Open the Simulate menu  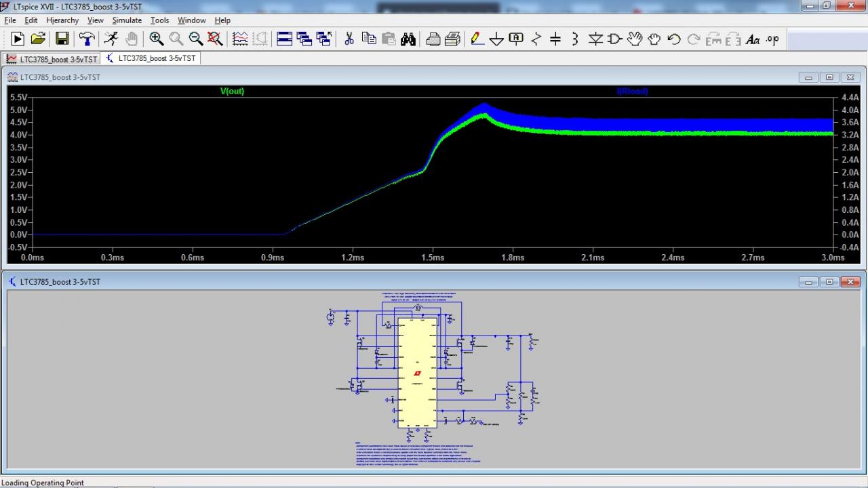(x=127, y=20)
